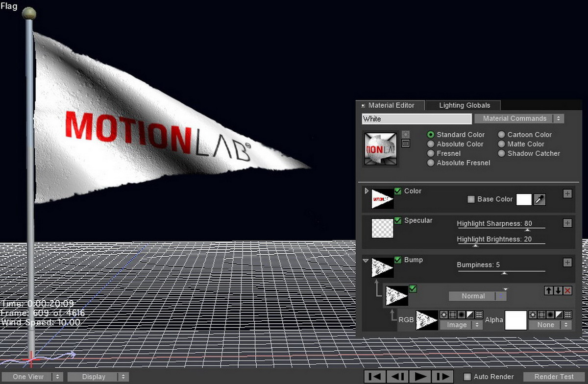The width and height of the screenshot is (588, 384).
Task: Click the small triangle above the Normal dropdown
Action: coord(506,289)
